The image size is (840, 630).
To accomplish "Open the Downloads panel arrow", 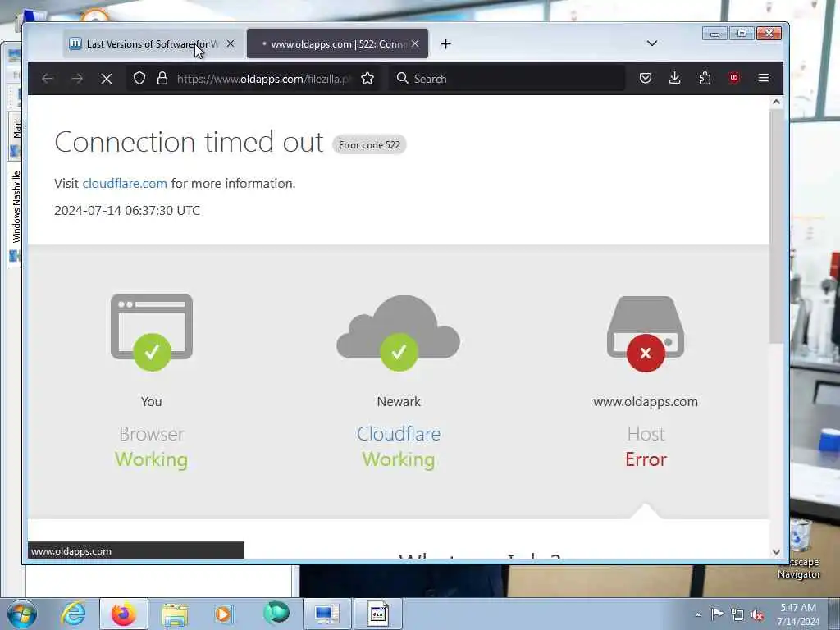I will click(675, 79).
